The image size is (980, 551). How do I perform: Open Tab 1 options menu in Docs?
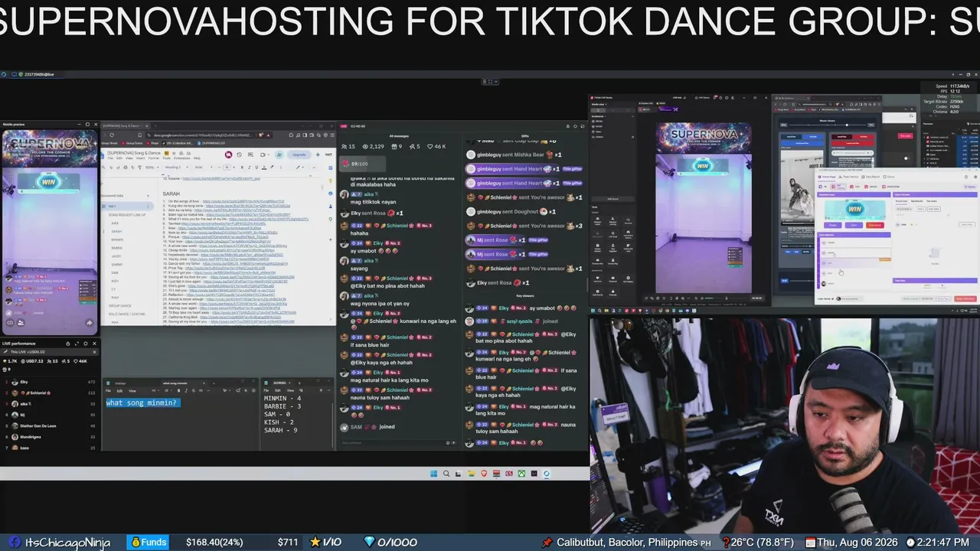(x=148, y=207)
